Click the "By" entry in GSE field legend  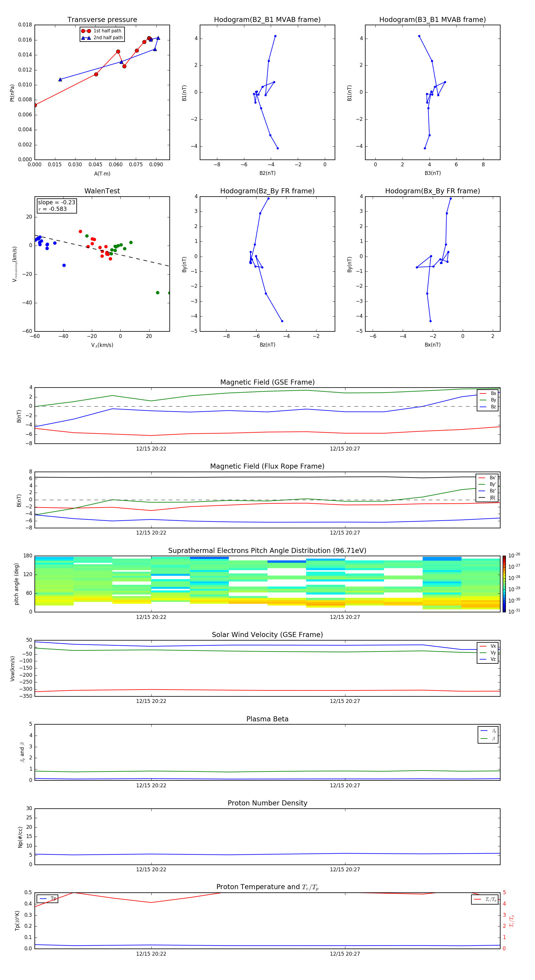tap(488, 400)
